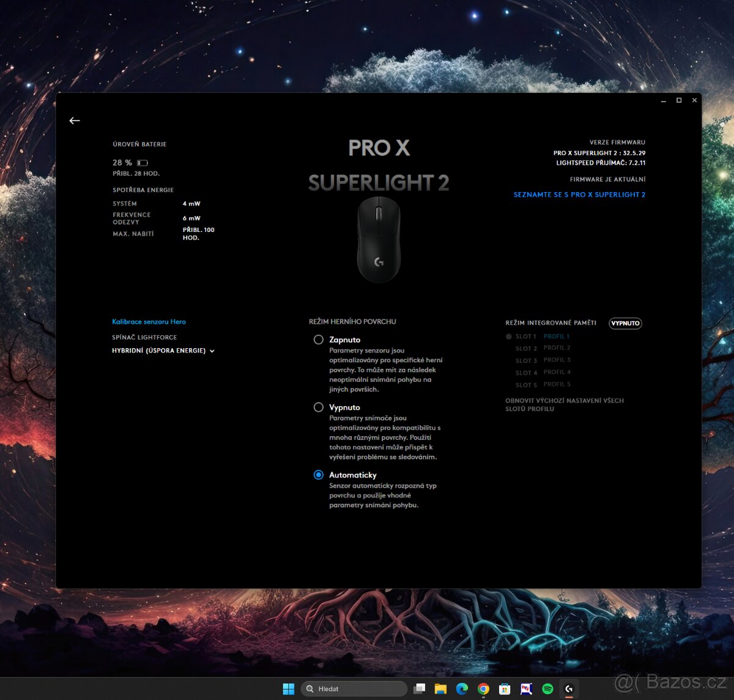The height and width of the screenshot is (700, 734).
Task: Click SEZNAMTE SE S PRO X SUPERLIGHT 2
Action: coord(579,194)
